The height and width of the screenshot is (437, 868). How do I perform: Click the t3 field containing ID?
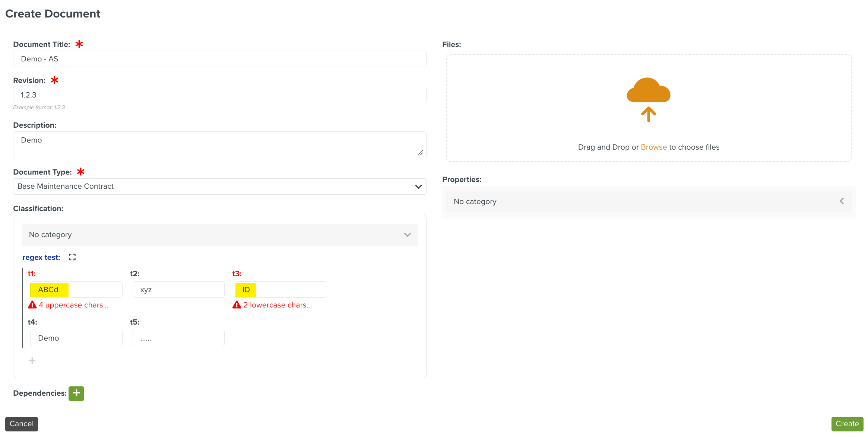[x=281, y=290]
